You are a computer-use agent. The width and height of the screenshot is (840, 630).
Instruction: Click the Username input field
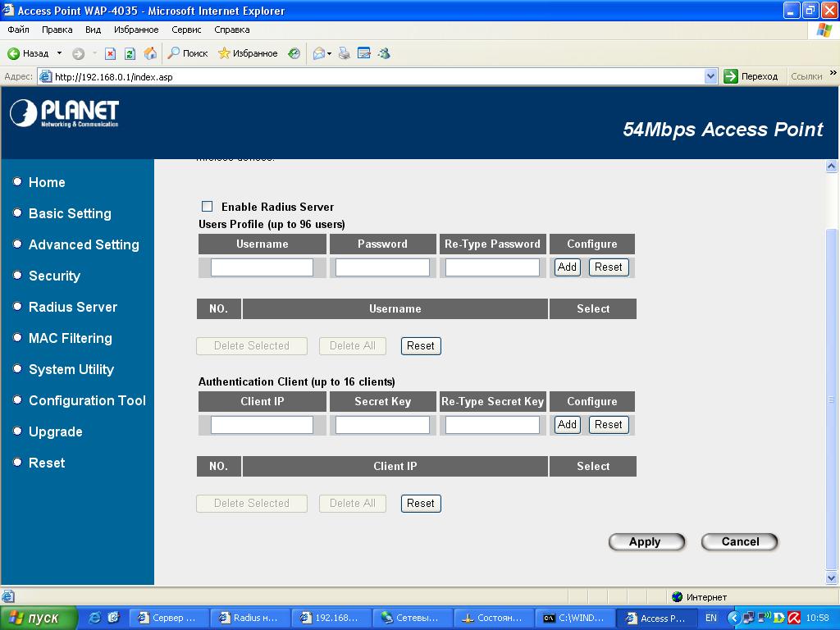point(262,267)
